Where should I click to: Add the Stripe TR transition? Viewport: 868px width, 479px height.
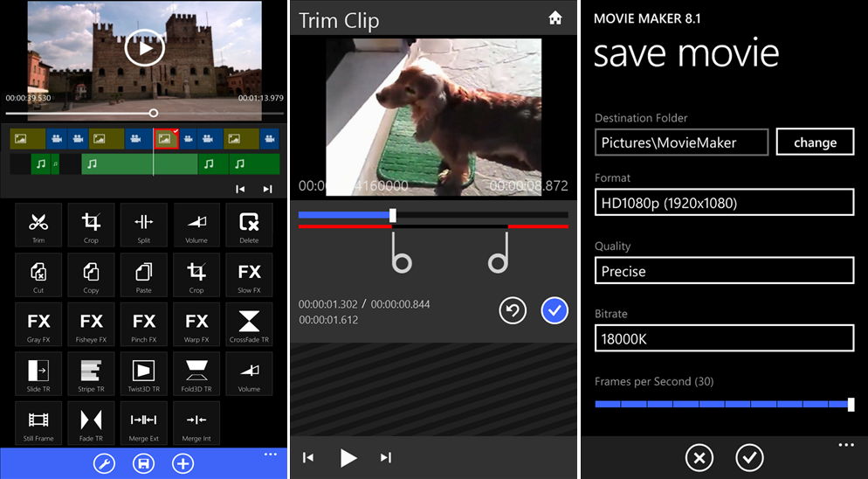point(92,373)
